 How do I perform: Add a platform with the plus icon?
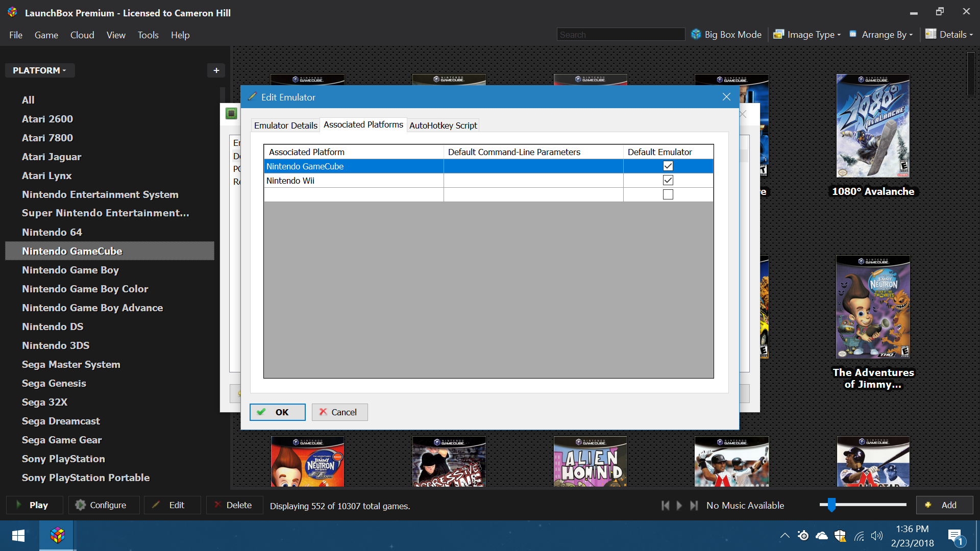(216, 70)
